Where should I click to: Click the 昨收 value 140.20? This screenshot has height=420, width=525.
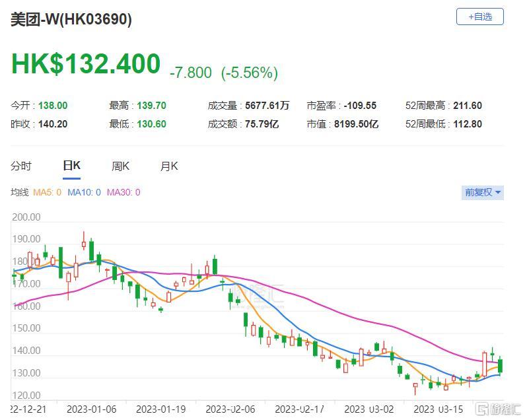(x=53, y=124)
